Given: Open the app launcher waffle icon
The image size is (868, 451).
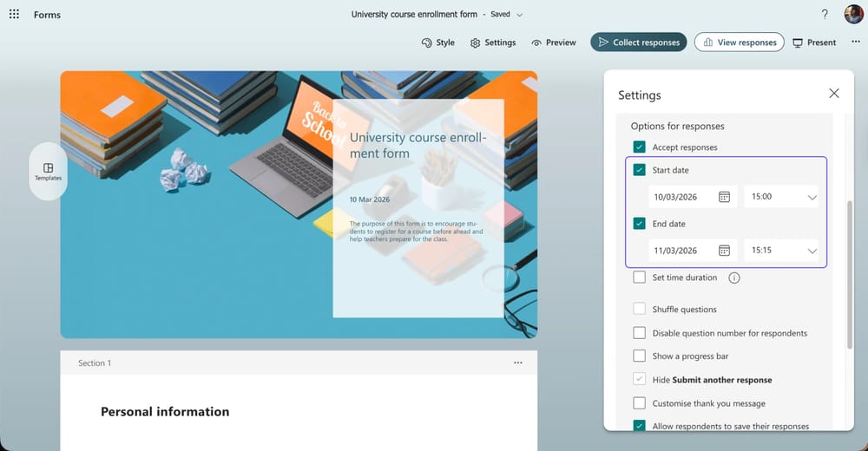Looking at the screenshot, I should [x=14, y=15].
